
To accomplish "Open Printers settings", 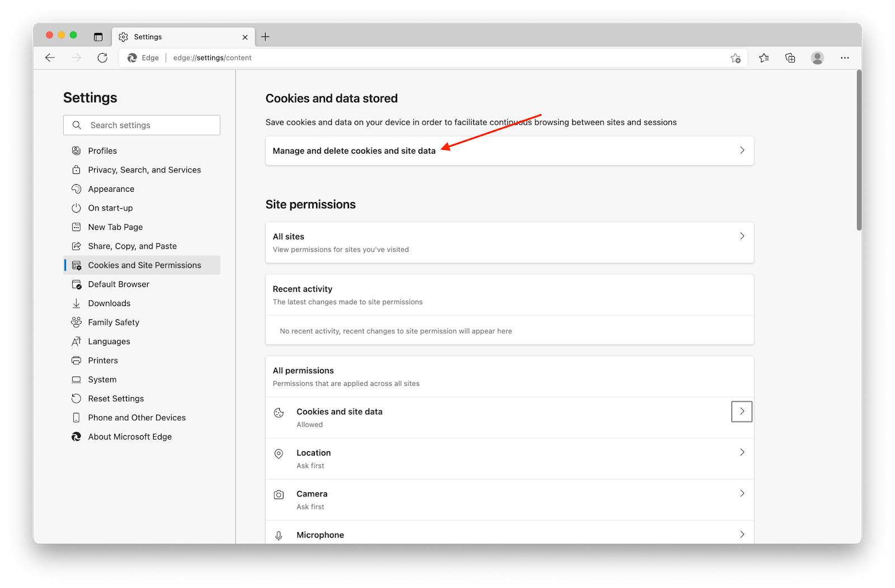I will [x=142, y=360].
